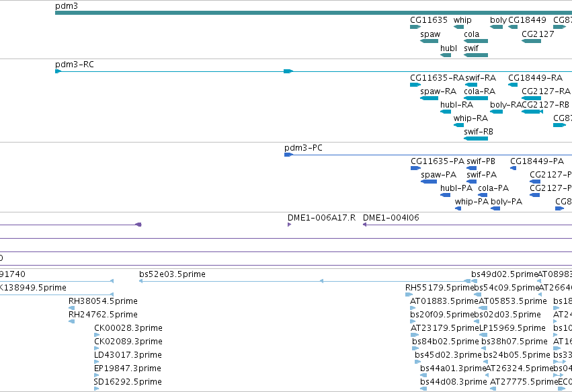Image resolution: width=572 pixels, height=392 pixels.
Task: Select the bs84b02.5prime EST label
Action: (446, 342)
